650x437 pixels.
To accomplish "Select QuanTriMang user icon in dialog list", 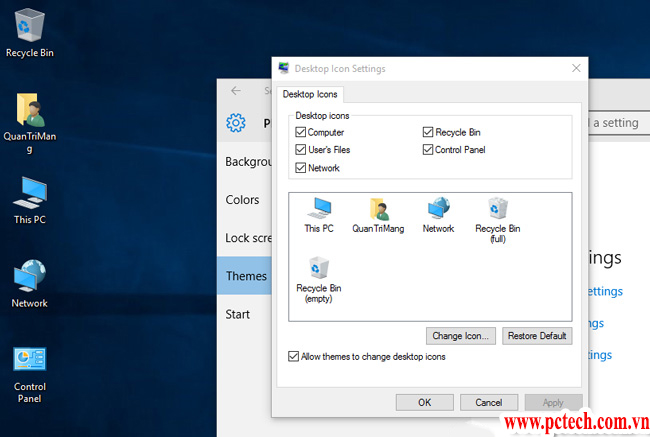I will [x=377, y=214].
